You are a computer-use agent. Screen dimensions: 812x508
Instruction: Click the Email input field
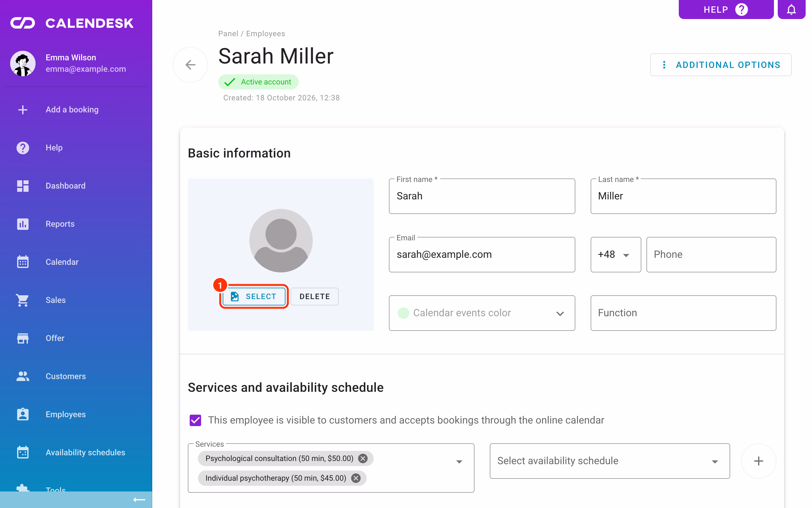click(482, 255)
